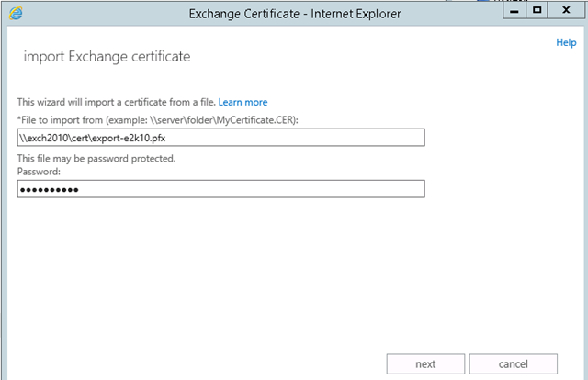Screen dimensions: 588x380
Task: Click the Internet Explorer logo icon
Action: click(16, 14)
